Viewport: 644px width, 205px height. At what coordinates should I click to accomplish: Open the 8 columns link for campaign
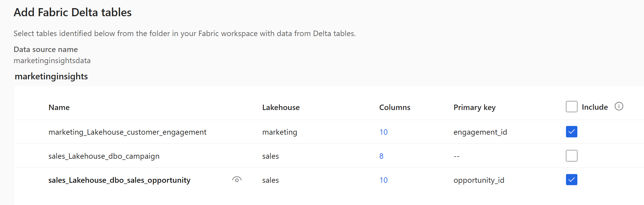click(381, 156)
